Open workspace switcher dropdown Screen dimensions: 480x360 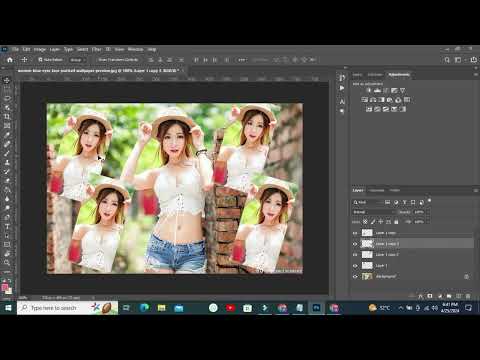(x=459, y=60)
